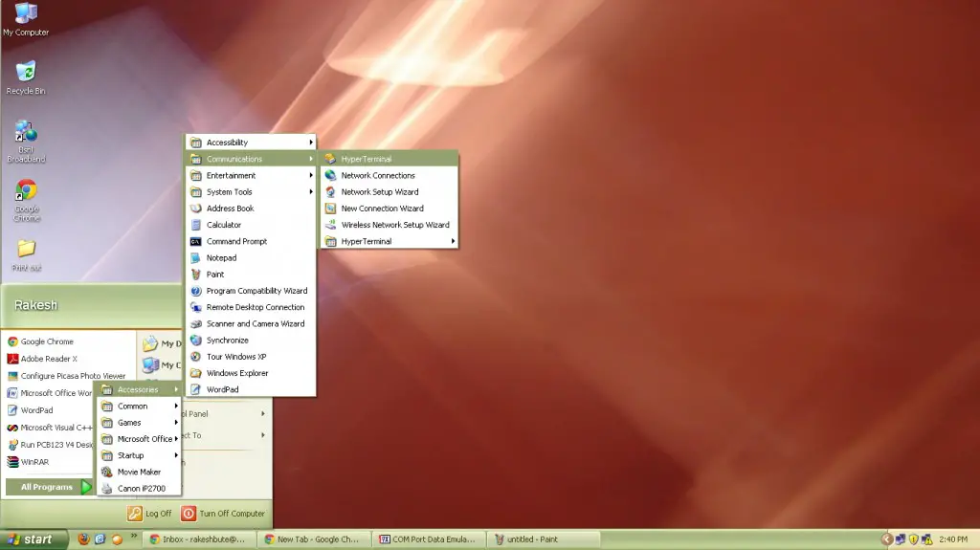Open Remote Desktop Connection
This screenshot has width=980, height=550.
[x=251, y=307]
